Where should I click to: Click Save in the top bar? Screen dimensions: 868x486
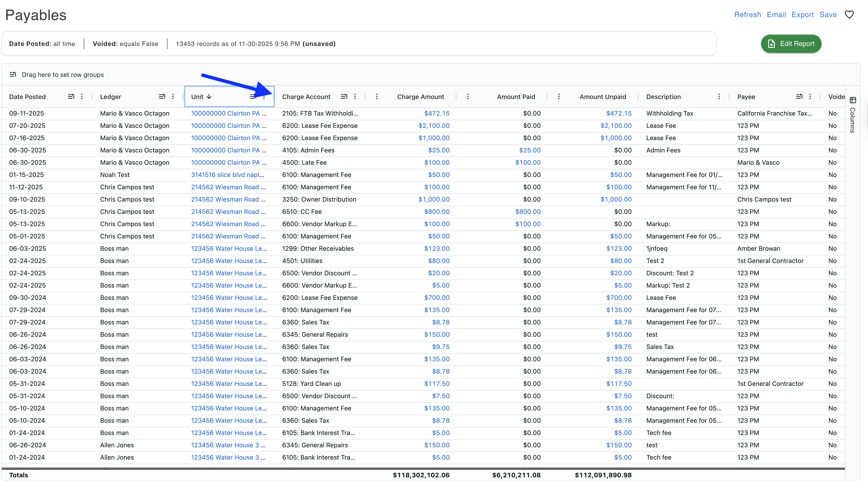point(828,15)
